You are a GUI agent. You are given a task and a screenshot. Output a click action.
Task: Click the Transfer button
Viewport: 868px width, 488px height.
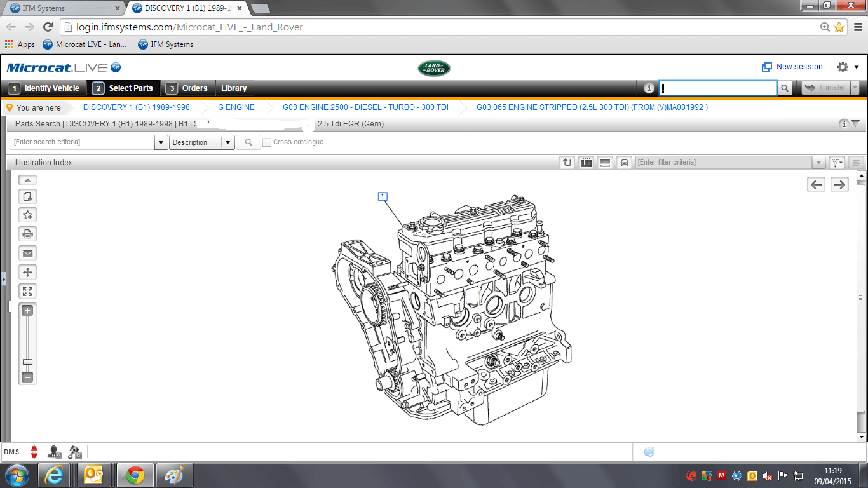[x=826, y=88]
